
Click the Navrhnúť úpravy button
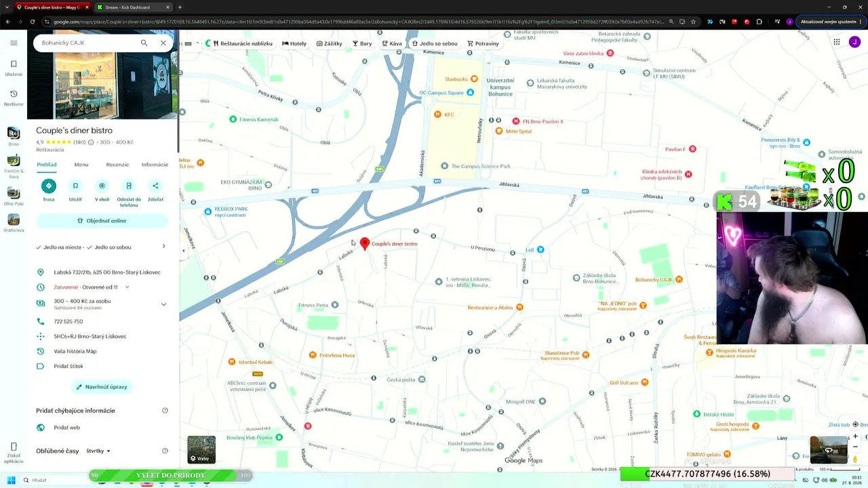(102, 387)
